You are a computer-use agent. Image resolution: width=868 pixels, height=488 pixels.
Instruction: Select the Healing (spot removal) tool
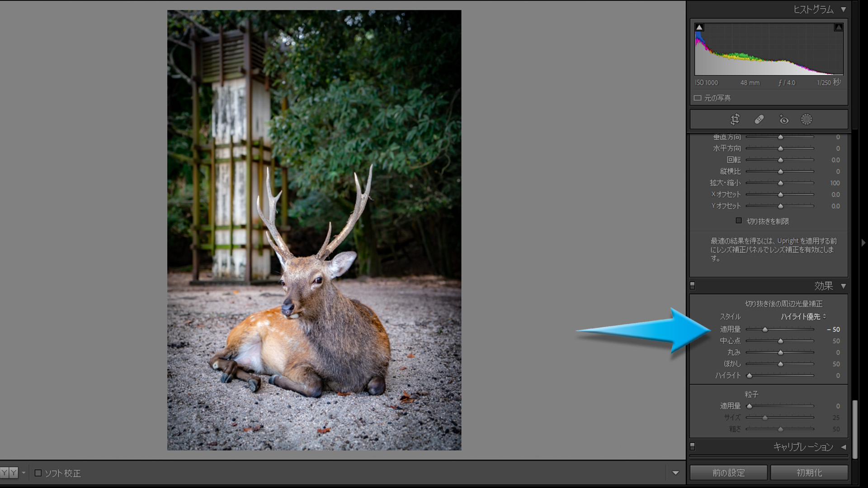[x=759, y=119]
